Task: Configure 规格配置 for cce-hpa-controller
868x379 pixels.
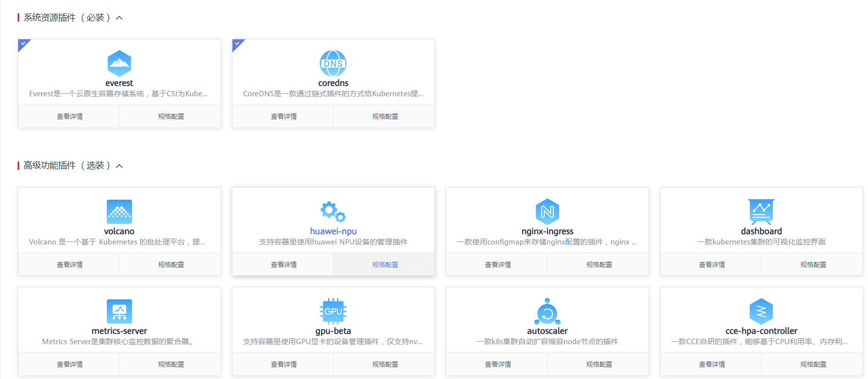Action: 813,364
